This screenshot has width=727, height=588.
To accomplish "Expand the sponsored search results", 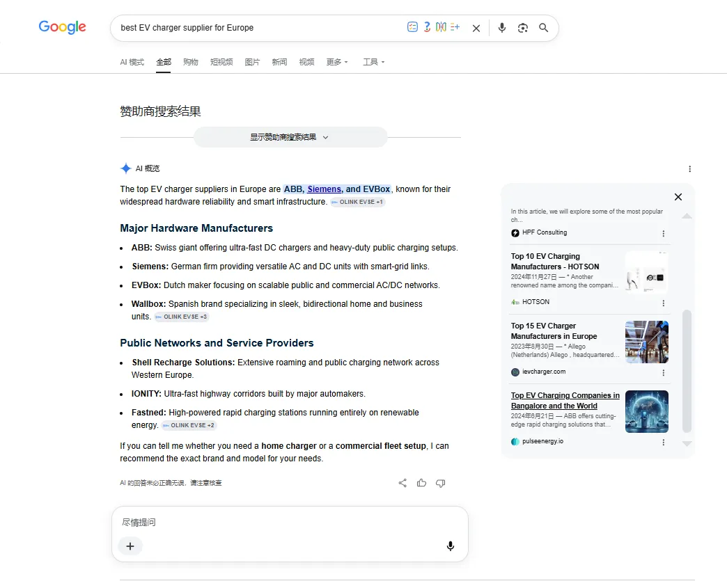I will pos(290,137).
